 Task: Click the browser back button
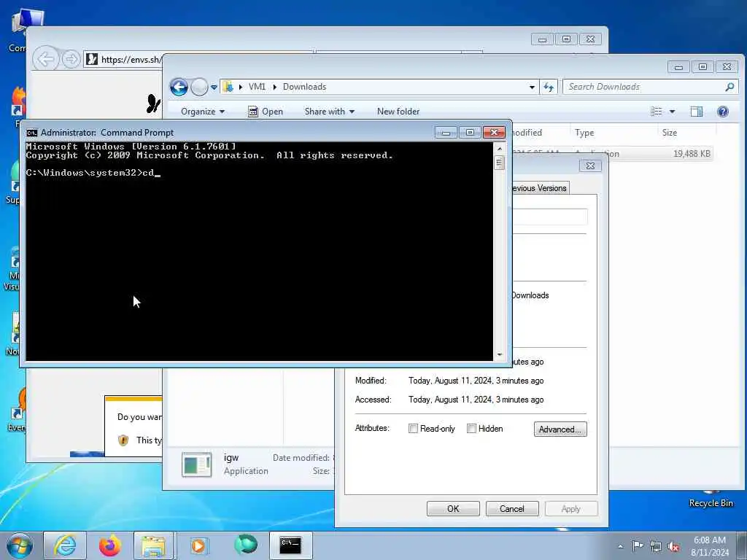46,60
